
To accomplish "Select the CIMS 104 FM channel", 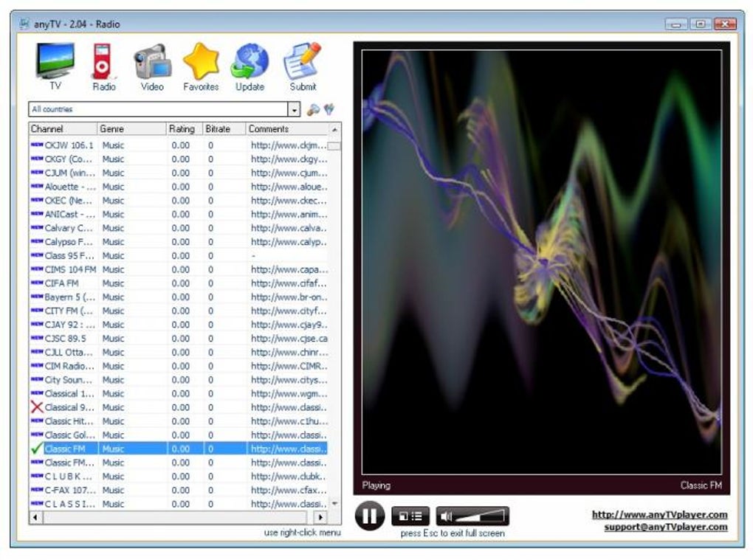I will [179, 269].
